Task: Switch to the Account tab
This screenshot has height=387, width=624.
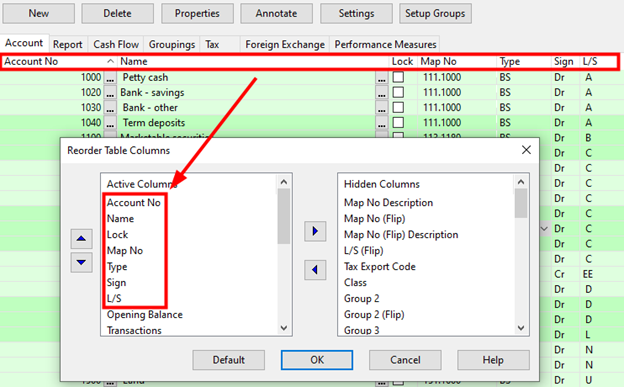Action: point(24,43)
